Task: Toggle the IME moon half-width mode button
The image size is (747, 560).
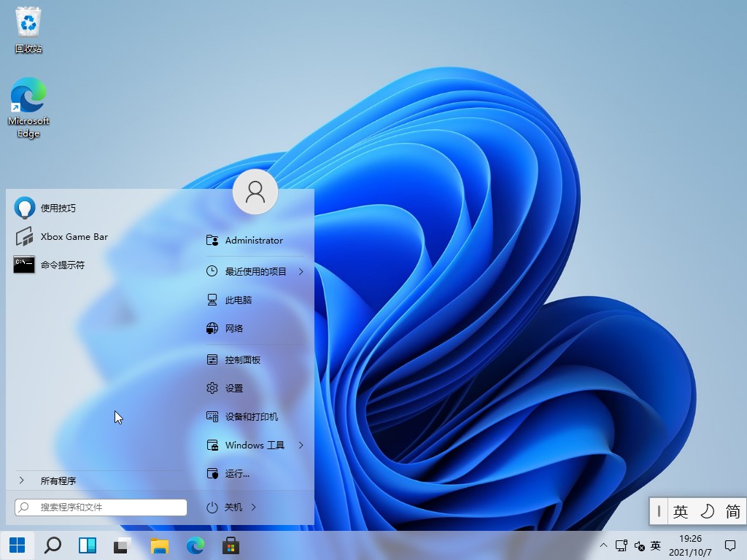Action: point(707,512)
